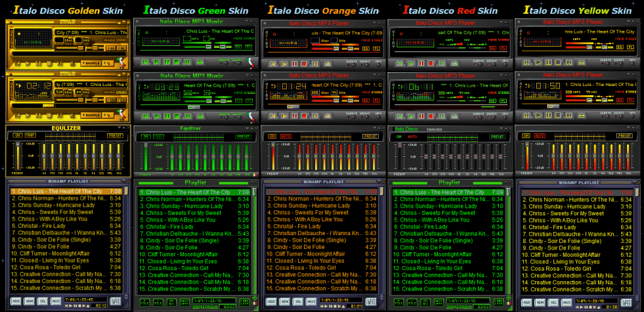Click preamp slider in Green Equlizer
The image size is (644, 312).
(x=146, y=157)
